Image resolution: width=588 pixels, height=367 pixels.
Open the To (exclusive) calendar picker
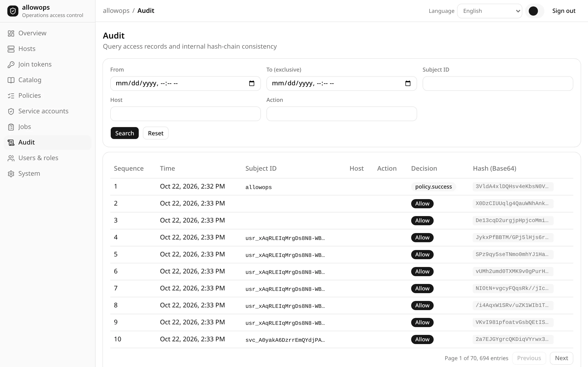tap(408, 83)
